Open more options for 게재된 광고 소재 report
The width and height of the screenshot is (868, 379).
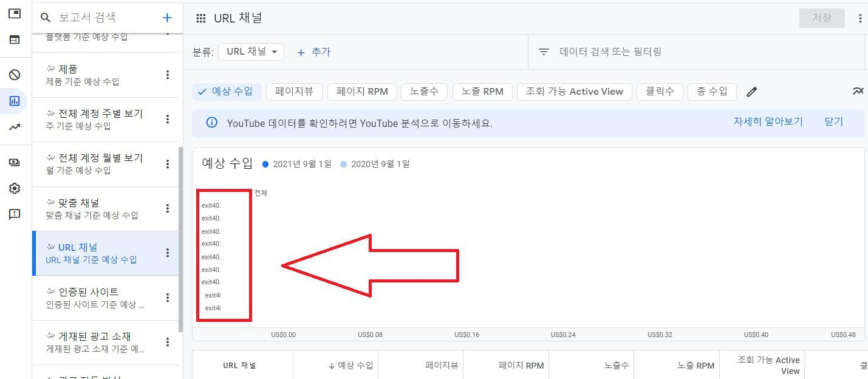pos(168,342)
